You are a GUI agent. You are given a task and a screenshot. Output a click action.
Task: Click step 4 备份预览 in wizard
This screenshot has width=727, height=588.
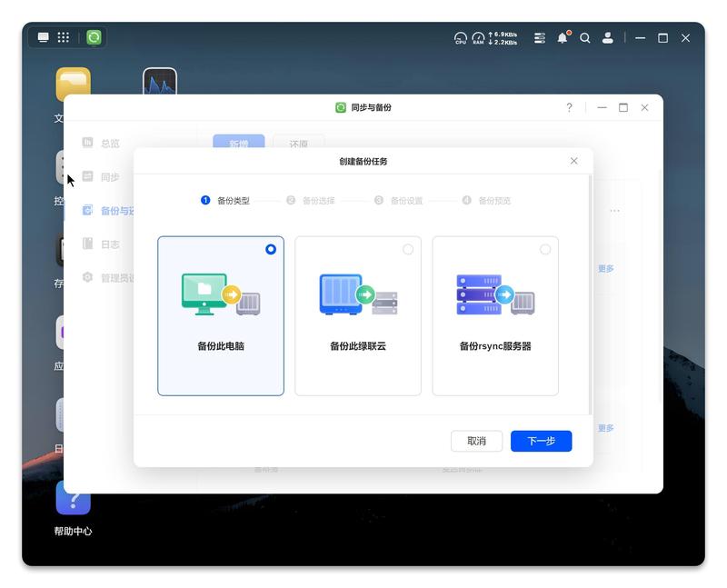[486, 200]
